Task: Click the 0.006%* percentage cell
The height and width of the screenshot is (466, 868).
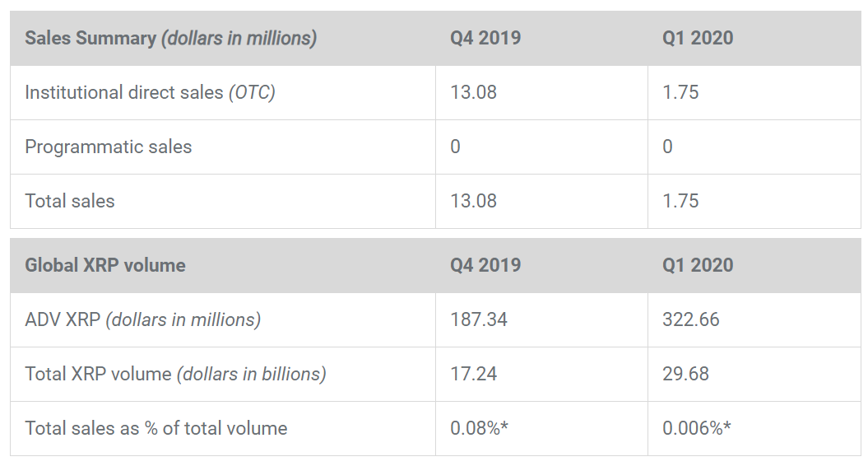Action: tap(697, 428)
